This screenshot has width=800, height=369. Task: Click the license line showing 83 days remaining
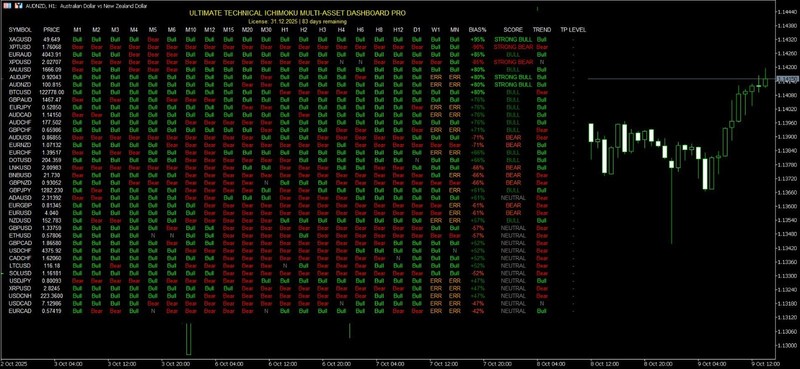(x=297, y=22)
